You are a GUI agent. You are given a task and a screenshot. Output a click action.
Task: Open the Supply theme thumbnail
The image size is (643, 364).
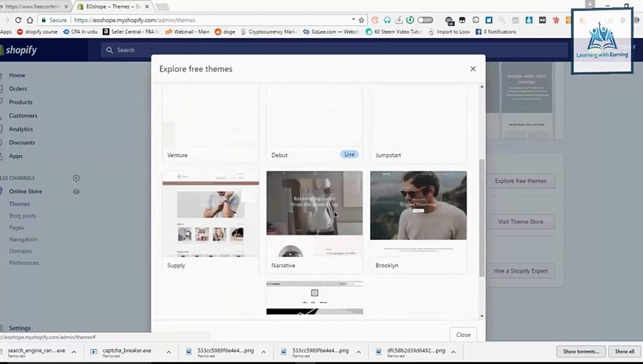click(210, 214)
